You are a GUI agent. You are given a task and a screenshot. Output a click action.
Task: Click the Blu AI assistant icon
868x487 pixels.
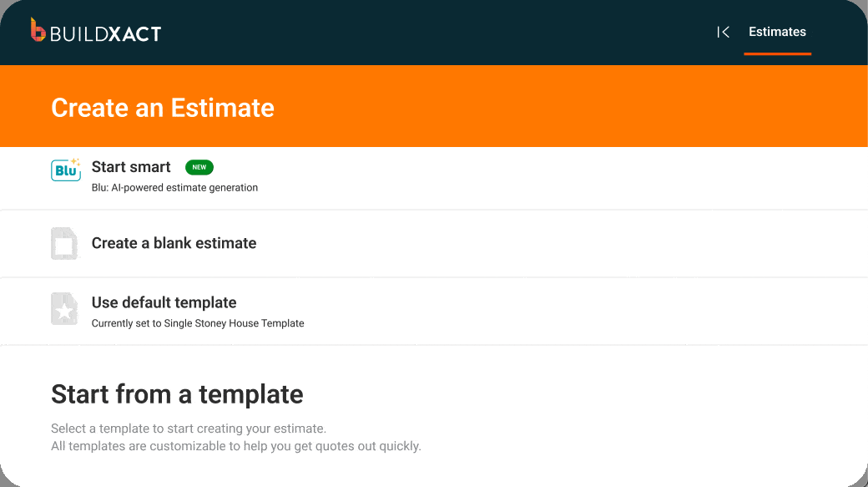[x=65, y=170]
